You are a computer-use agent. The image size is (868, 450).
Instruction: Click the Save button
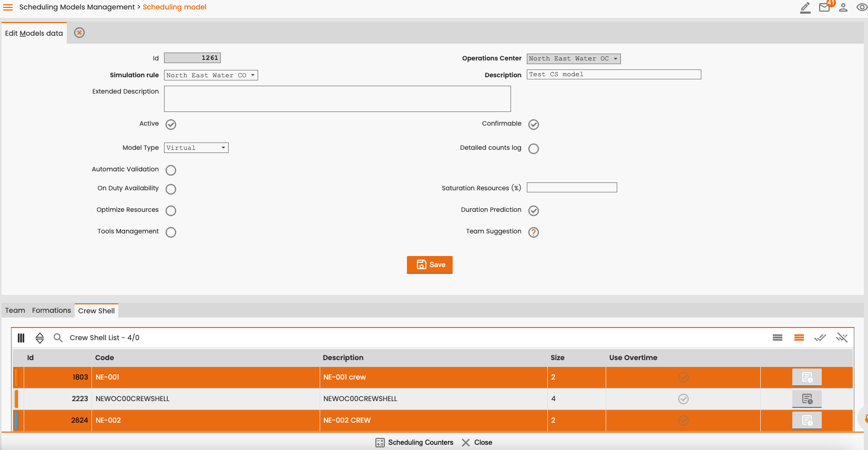click(x=430, y=265)
